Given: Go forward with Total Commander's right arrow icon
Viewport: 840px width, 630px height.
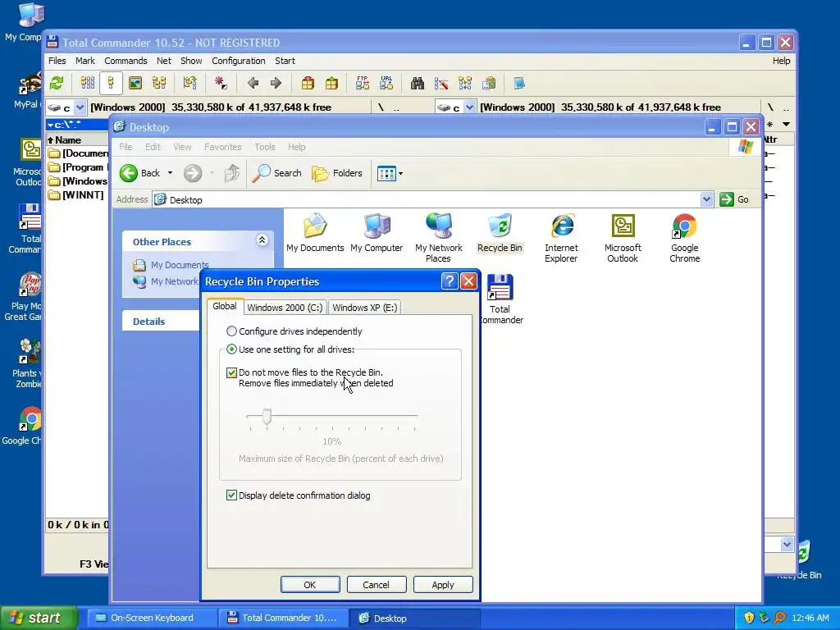Looking at the screenshot, I should coord(276,83).
